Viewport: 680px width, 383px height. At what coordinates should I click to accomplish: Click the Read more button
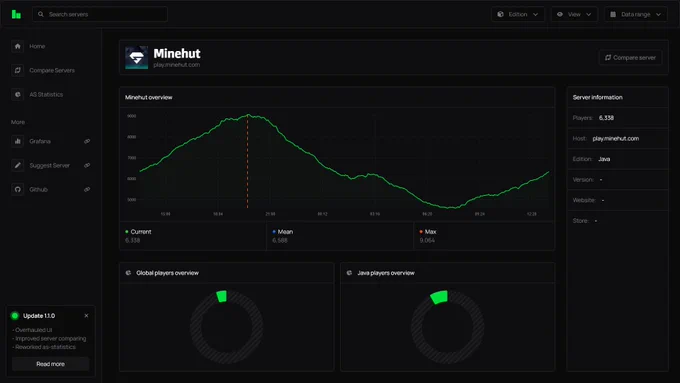point(51,364)
